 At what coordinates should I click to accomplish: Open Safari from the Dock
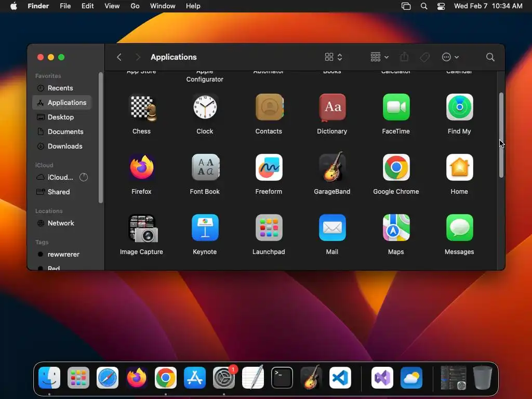pyautogui.click(x=108, y=378)
